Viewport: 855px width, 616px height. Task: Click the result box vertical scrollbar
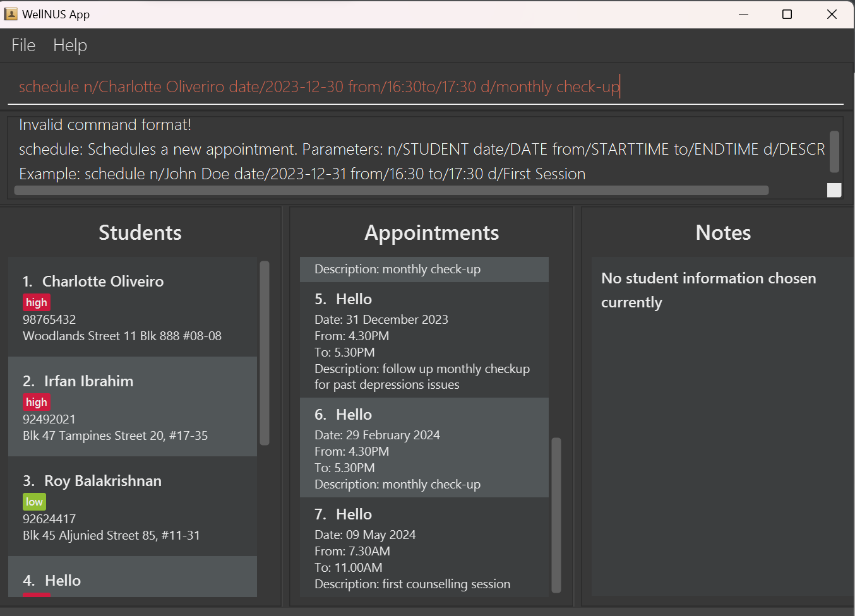834,151
